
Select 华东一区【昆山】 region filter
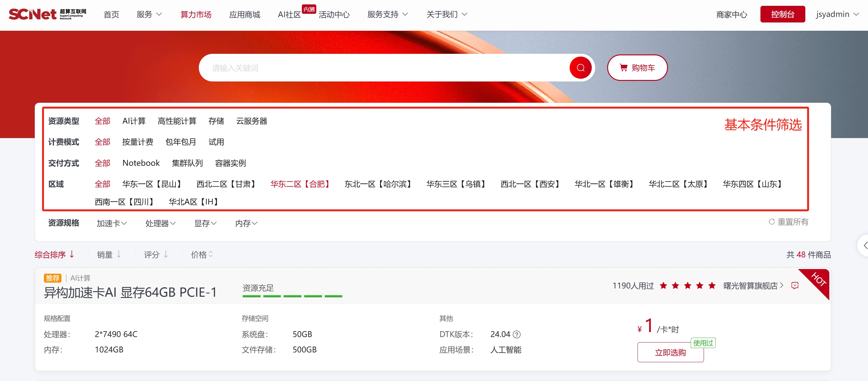[x=152, y=184]
